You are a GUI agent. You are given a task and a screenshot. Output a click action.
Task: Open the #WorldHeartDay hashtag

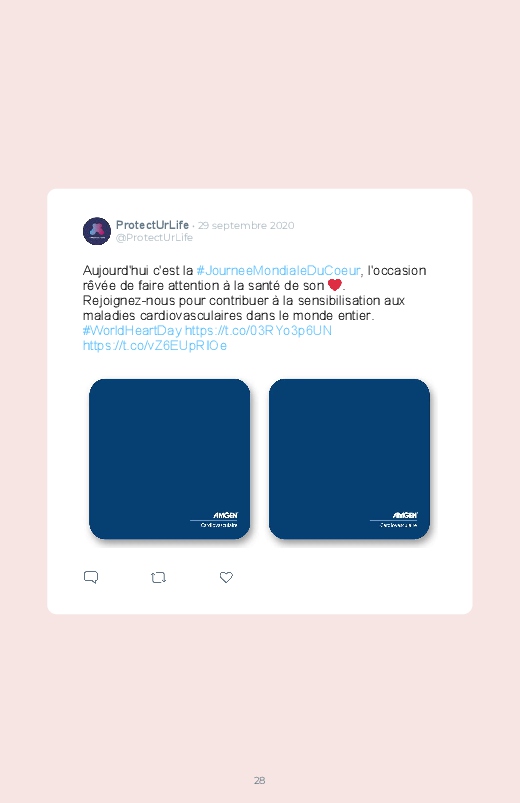132,330
